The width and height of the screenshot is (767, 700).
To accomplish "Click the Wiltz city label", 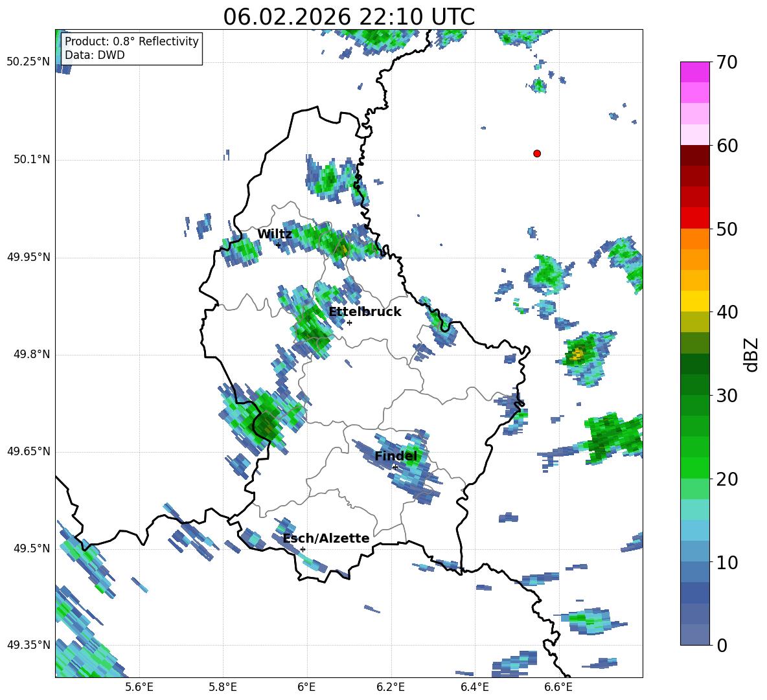I will tap(275, 234).
